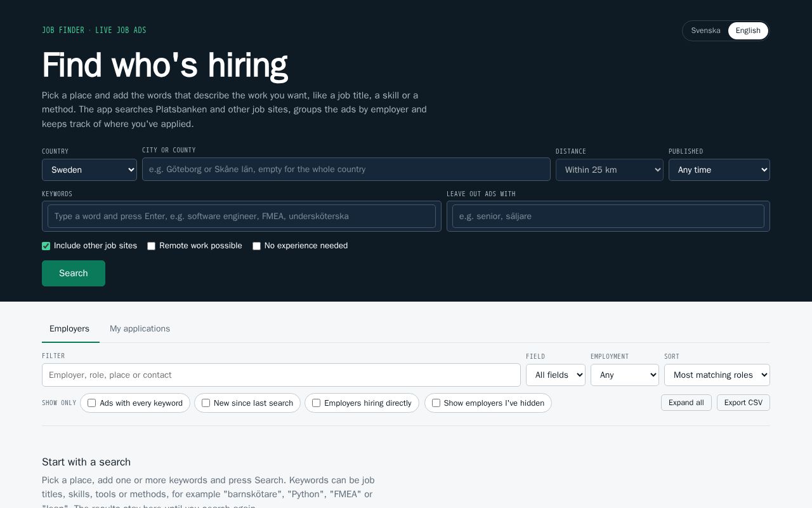Enable Remote work possible checkbox
812x508 pixels.
click(151, 246)
